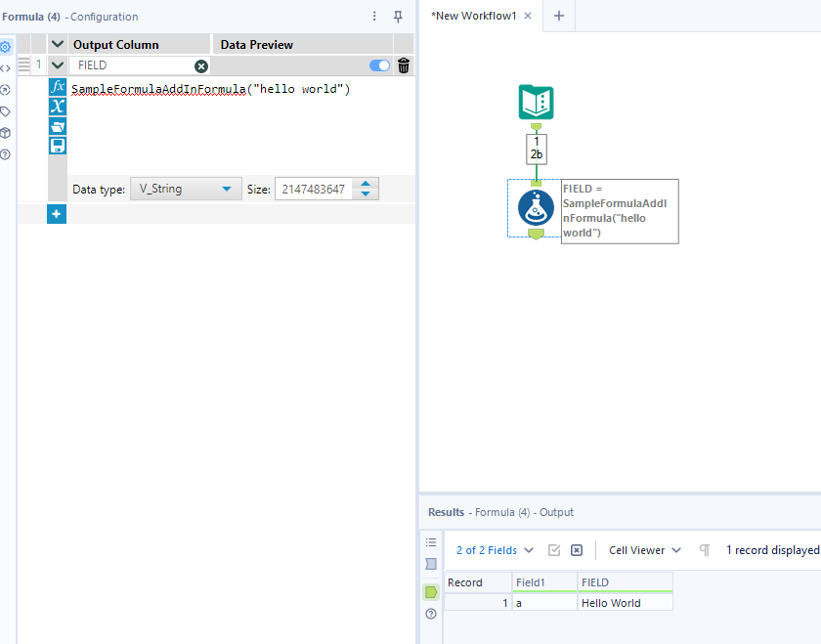Pin the Configuration window
821x644 pixels.
[x=398, y=17]
